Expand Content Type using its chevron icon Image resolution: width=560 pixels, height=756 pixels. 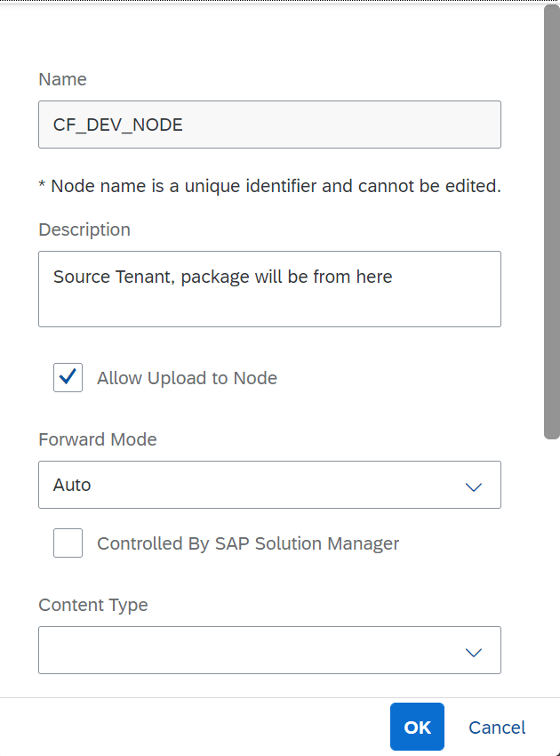[474, 651]
